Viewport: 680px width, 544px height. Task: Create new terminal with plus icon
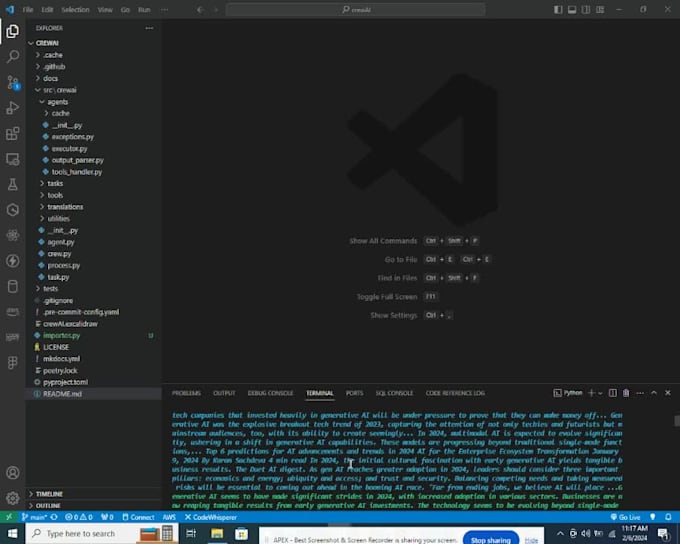click(591, 393)
